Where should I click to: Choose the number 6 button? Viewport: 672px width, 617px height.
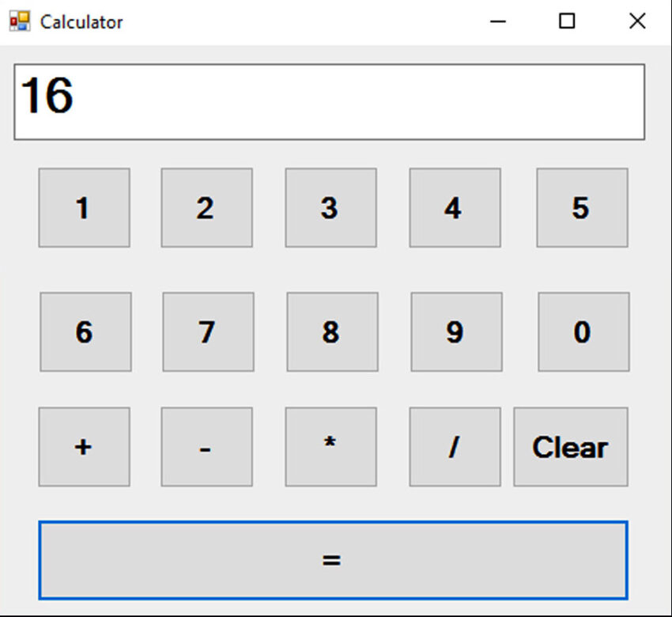coord(85,332)
